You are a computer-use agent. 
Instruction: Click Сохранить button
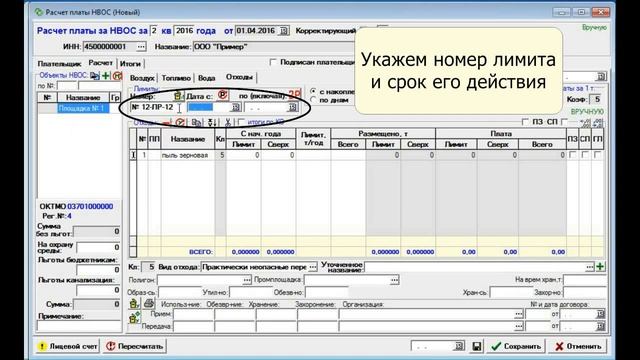[517, 346]
